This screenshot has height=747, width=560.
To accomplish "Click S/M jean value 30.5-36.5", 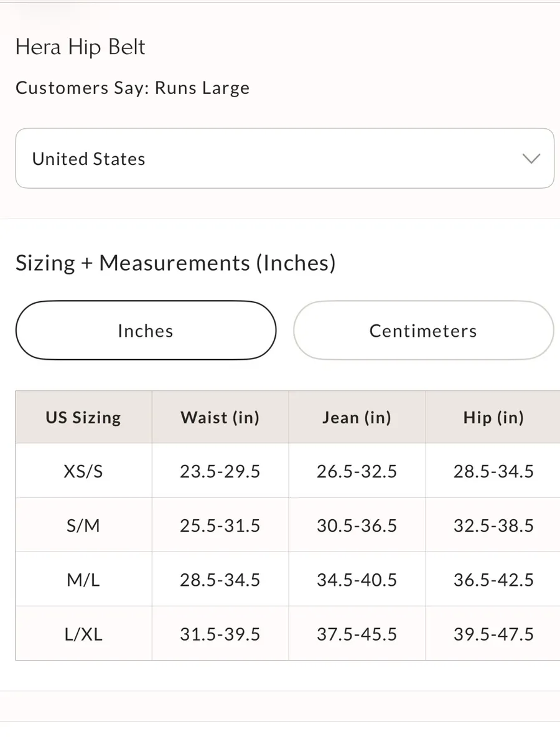I will (357, 526).
